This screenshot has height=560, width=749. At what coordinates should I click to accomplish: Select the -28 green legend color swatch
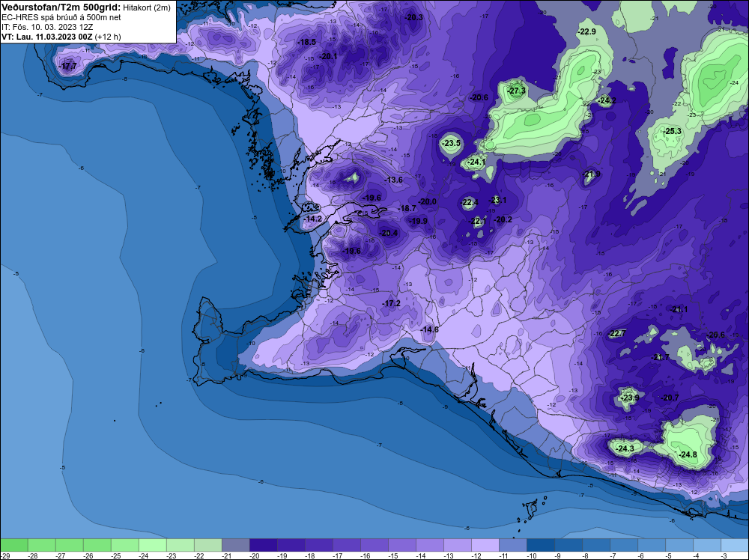click(x=42, y=545)
